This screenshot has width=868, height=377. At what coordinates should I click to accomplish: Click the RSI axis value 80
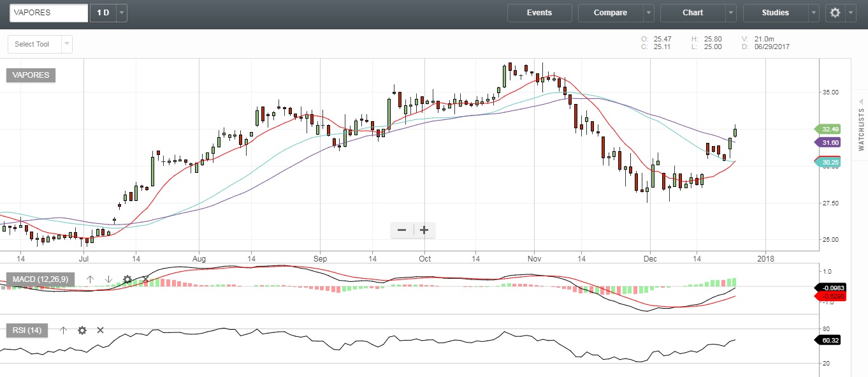click(826, 329)
